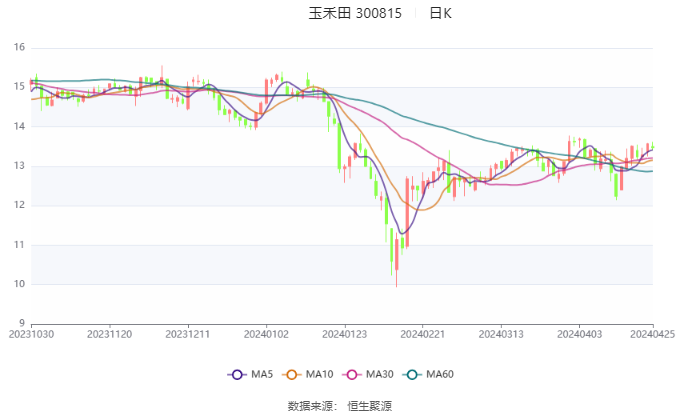Click the chart title 玉禾田 300815
This screenshot has height=413, width=680.
point(355,13)
